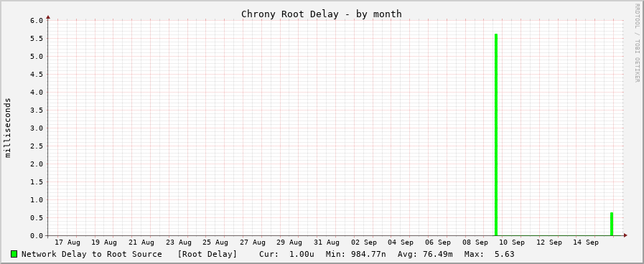Image resolution: width=644 pixels, height=264 pixels.
Task: Click the '27 Aug' x-axis label
Action: [253, 242]
